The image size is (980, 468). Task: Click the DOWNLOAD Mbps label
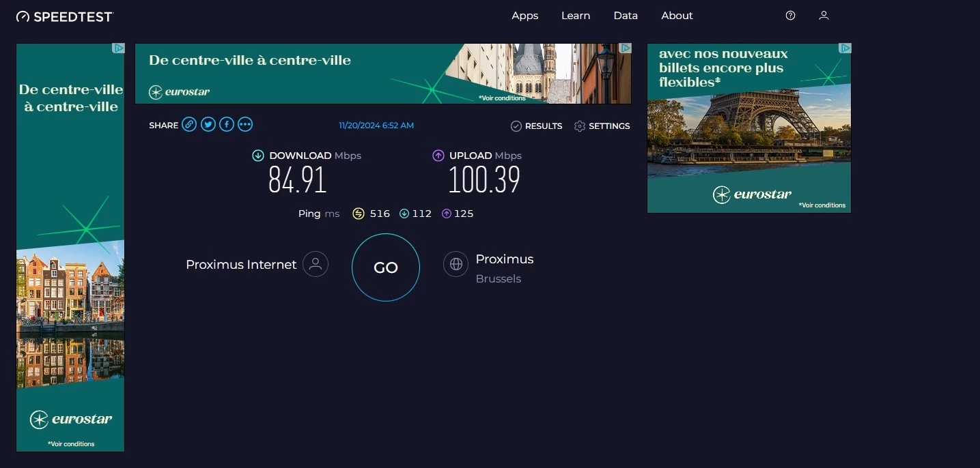tap(316, 156)
